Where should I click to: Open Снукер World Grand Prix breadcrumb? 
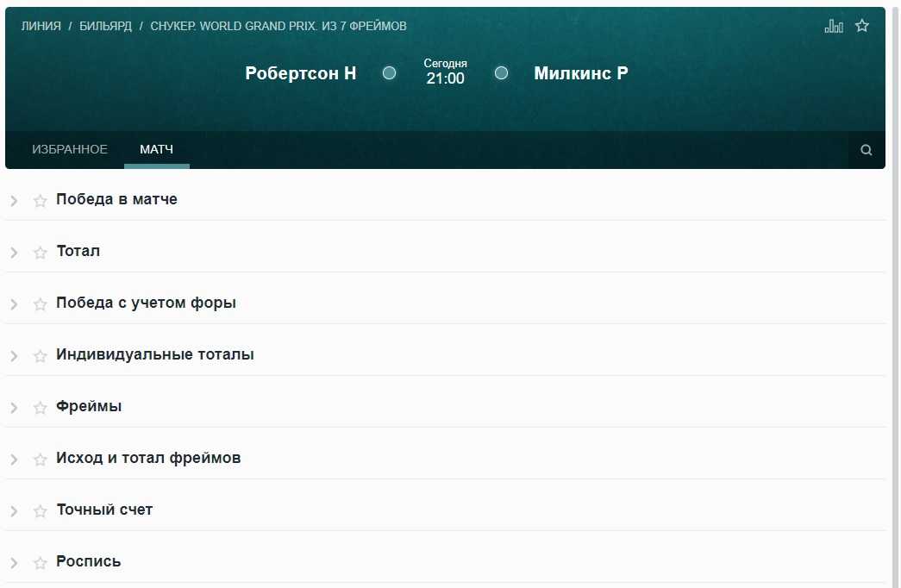(278, 26)
